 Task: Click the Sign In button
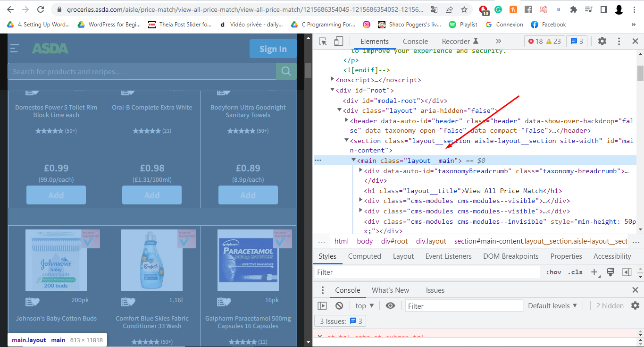(x=273, y=49)
